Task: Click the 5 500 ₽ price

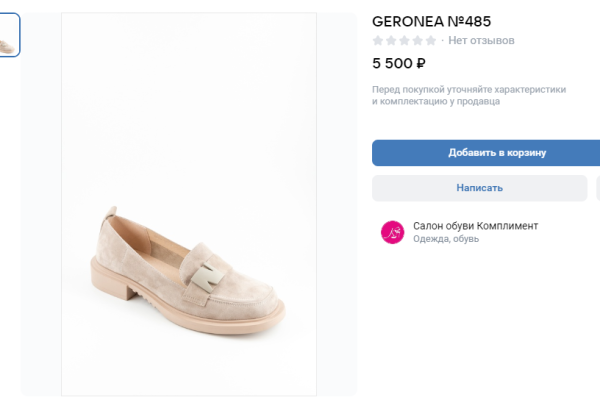Action: pos(399,64)
